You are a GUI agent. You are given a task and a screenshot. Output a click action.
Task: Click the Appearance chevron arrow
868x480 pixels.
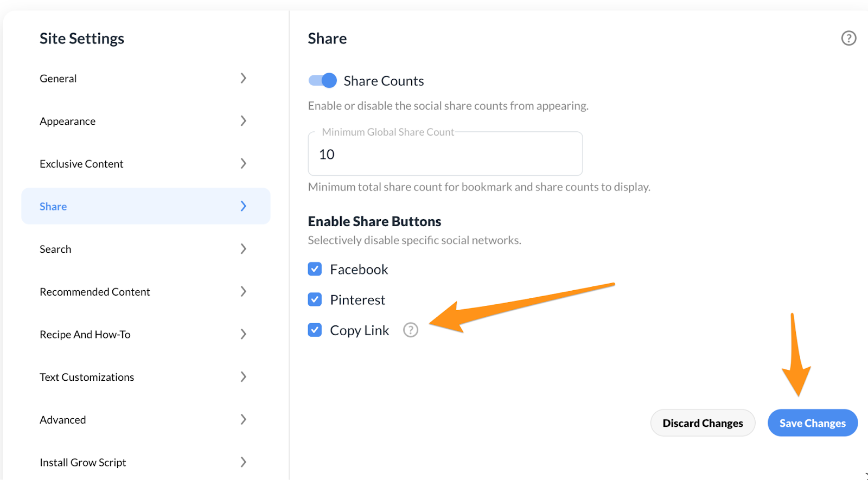pyautogui.click(x=244, y=121)
